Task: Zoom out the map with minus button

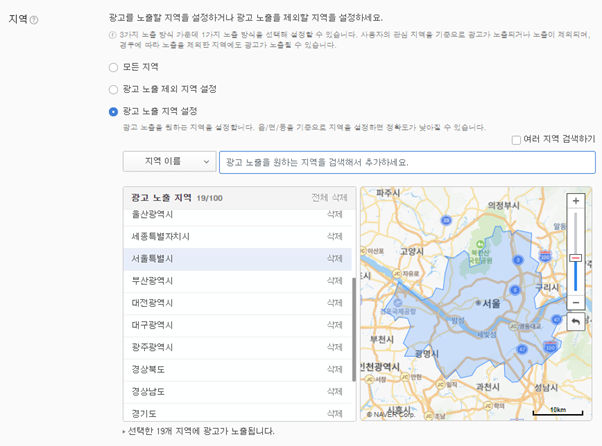Action: (576, 302)
